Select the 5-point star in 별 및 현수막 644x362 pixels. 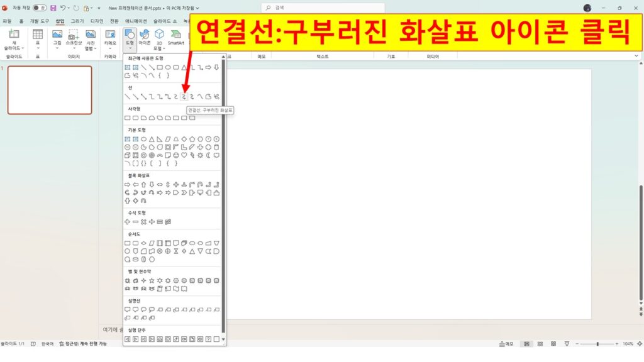click(x=152, y=281)
